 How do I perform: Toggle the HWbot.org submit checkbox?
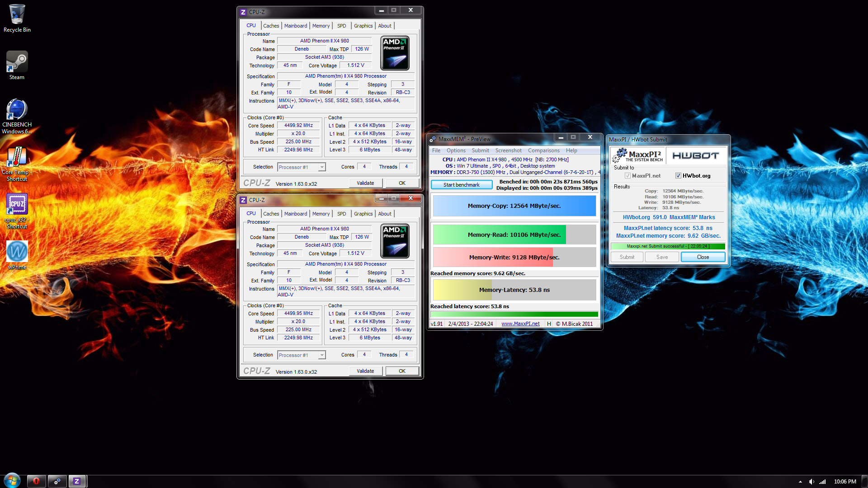pos(678,176)
